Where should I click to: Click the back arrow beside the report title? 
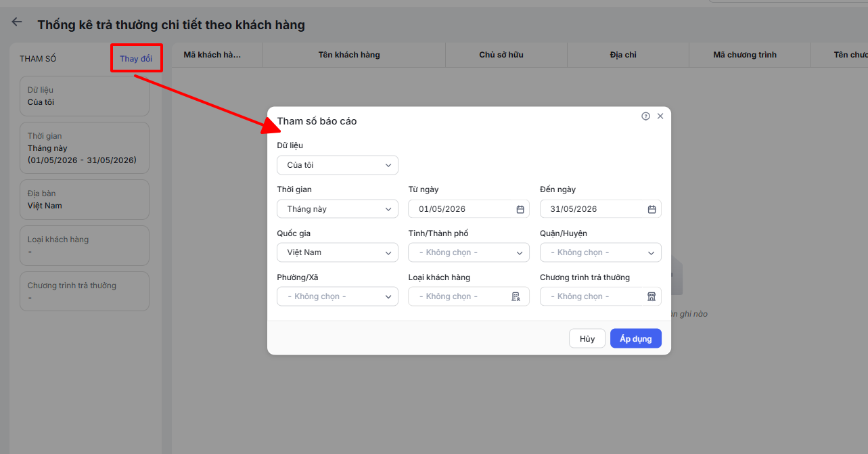tap(17, 22)
